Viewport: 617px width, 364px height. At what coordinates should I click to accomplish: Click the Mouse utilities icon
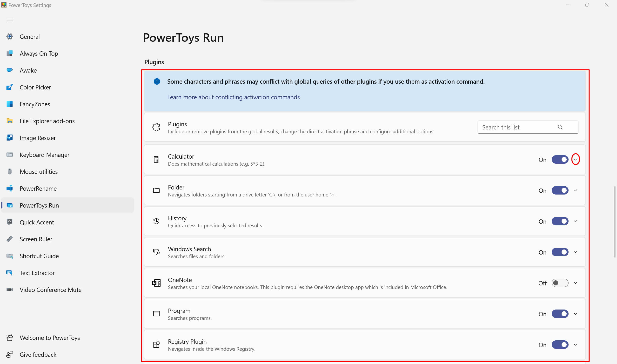pyautogui.click(x=10, y=171)
